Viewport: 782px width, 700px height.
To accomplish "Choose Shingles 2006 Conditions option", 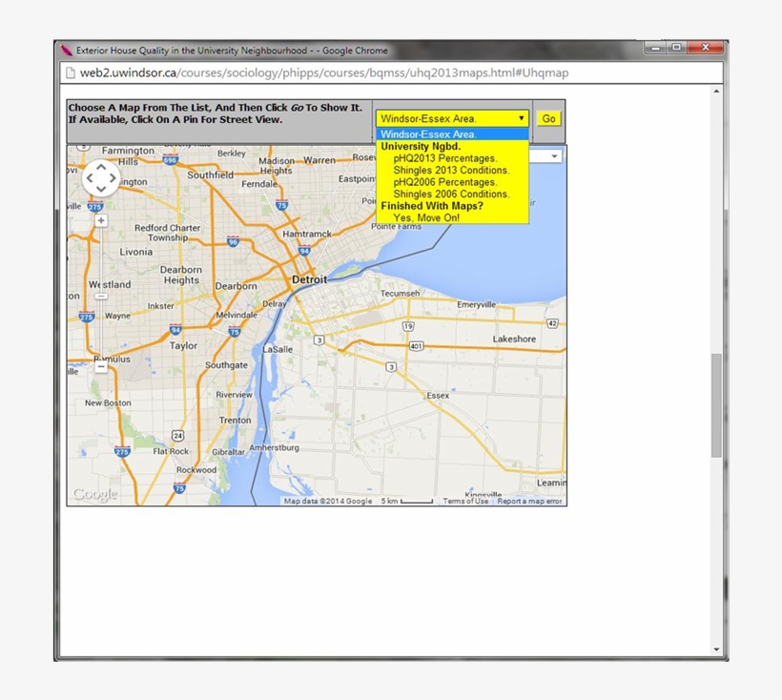I will [x=451, y=194].
